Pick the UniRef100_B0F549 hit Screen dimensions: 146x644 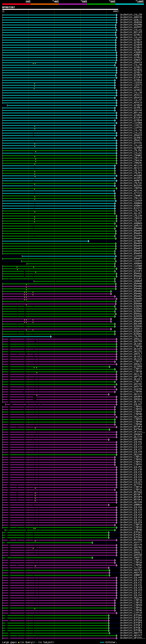(131, 429)
